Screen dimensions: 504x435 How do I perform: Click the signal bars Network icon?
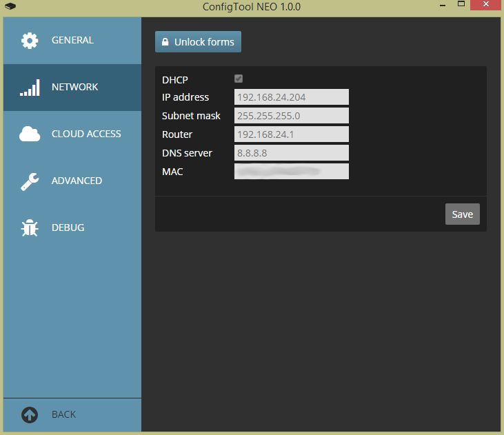(30, 88)
